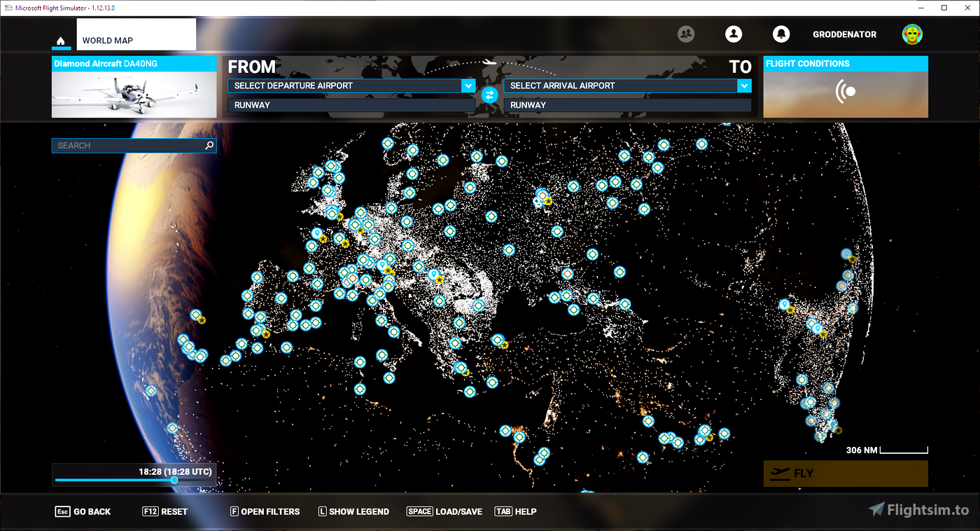Click the F12 RESET button
The height and width of the screenshot is (531, 980).
[164, 511]
